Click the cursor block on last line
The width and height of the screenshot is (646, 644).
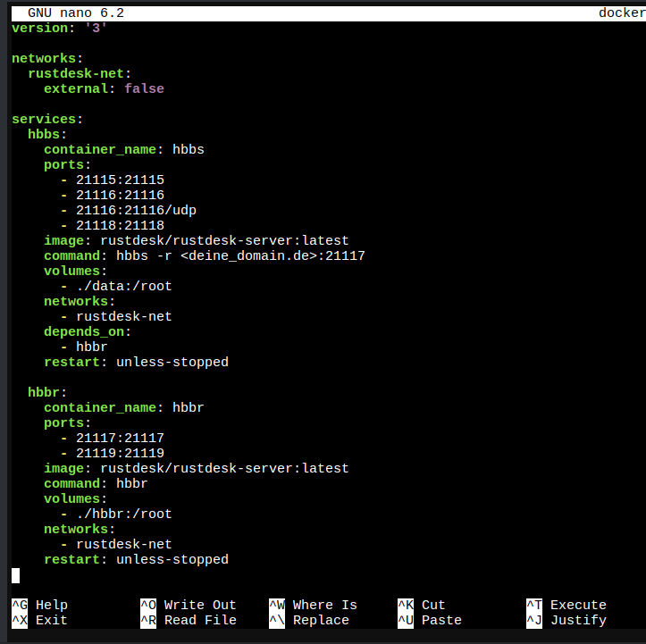pos(16,575)
